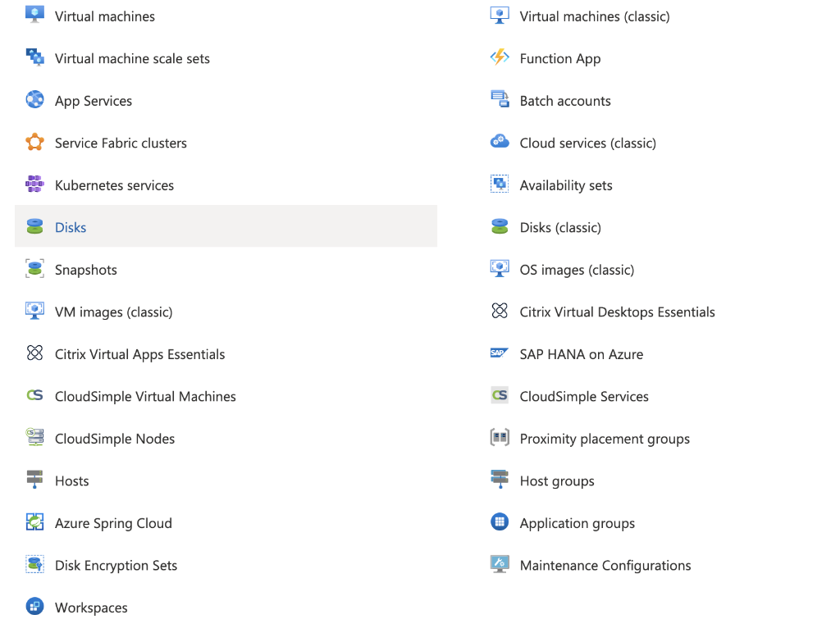Image resolution: width=840 pixels, height=642 pixels.
Task: Click the Azure Spring Cloud icon
Action: tap(34, 521)
